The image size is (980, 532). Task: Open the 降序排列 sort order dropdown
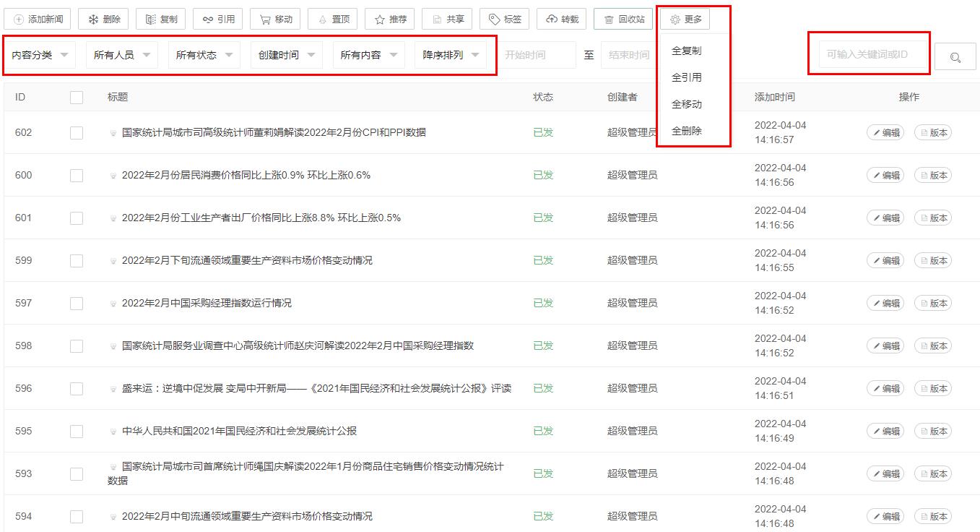point(451,55)
